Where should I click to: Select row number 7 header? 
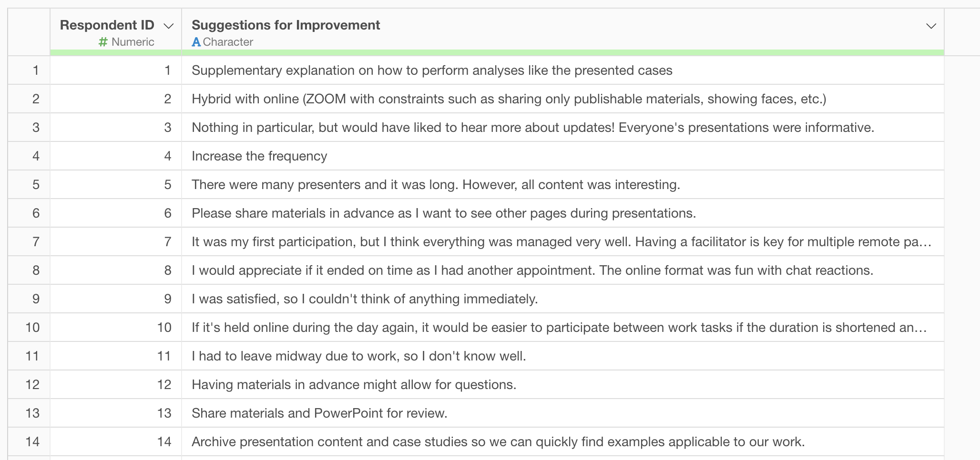coord(29,242)
